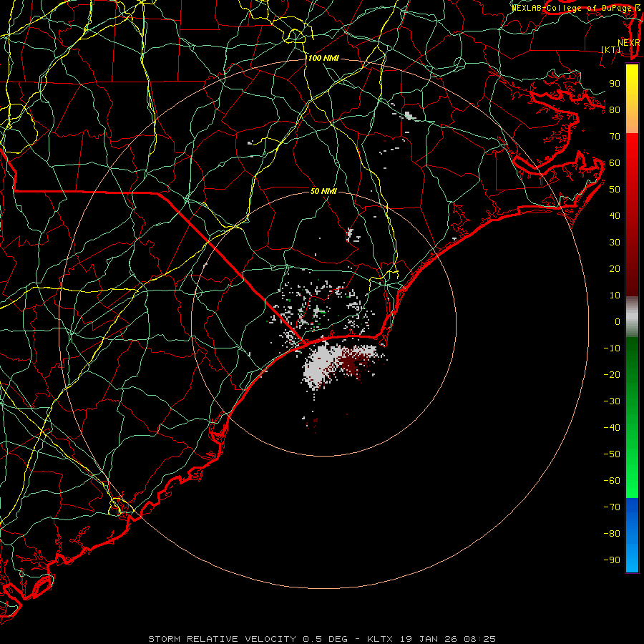Image resolution: width=644 pixels, height=644 pixels.
Task: Select the 10 knot scale label
Action: (x=615, y=296)
